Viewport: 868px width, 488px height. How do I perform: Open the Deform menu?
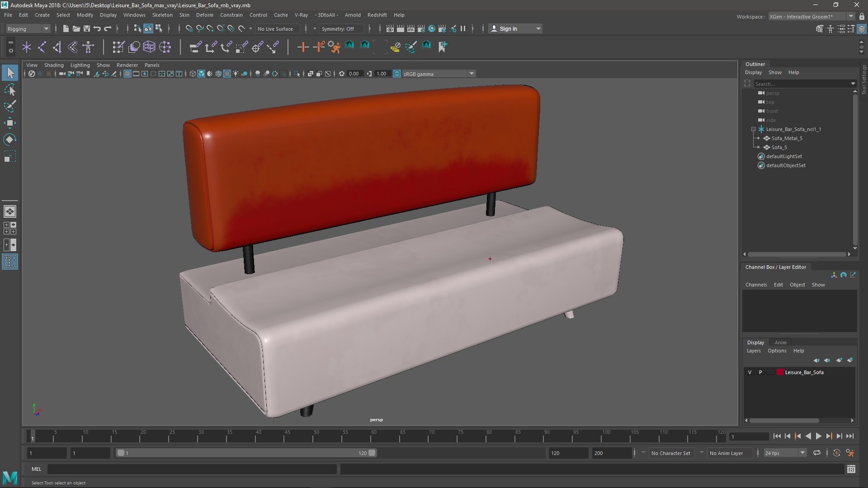204,15
